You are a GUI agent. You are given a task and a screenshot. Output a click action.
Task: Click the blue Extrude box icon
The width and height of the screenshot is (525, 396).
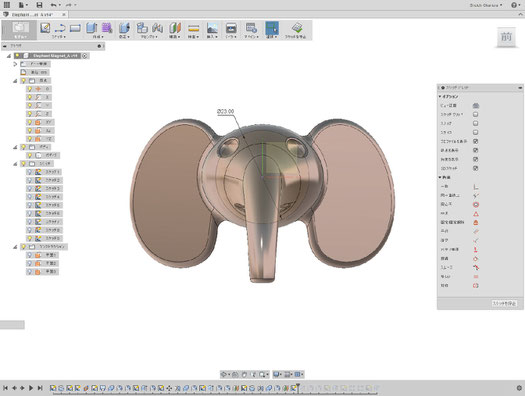(91, 28)
